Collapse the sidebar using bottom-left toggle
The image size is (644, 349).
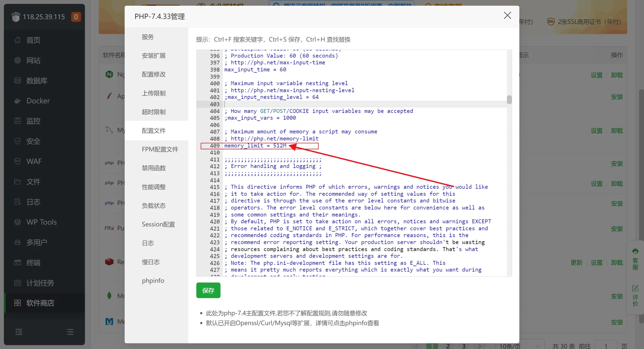[x=18, y=332]
